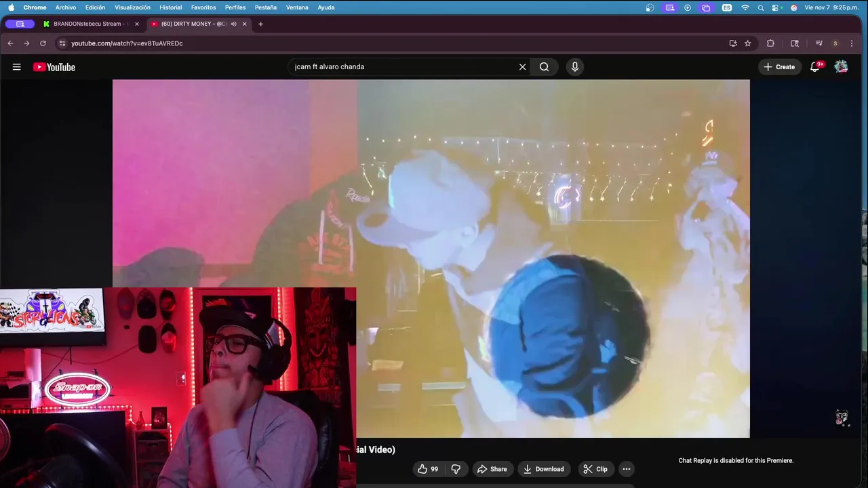
Task: Open Chrome three-dot main menu
Action: (x=852, y=43)
